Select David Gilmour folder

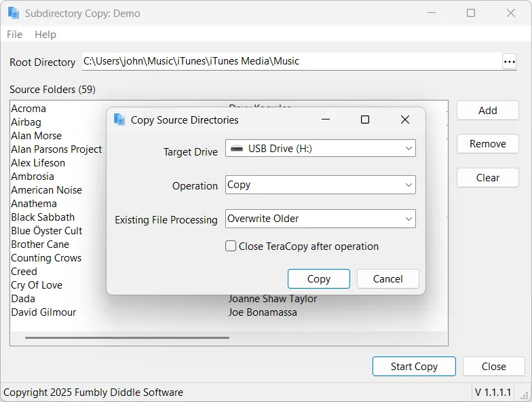[43, 312]
